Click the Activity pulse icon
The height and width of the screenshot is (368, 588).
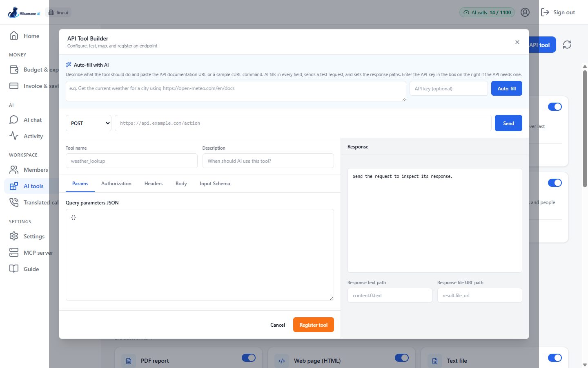point(14,136)
